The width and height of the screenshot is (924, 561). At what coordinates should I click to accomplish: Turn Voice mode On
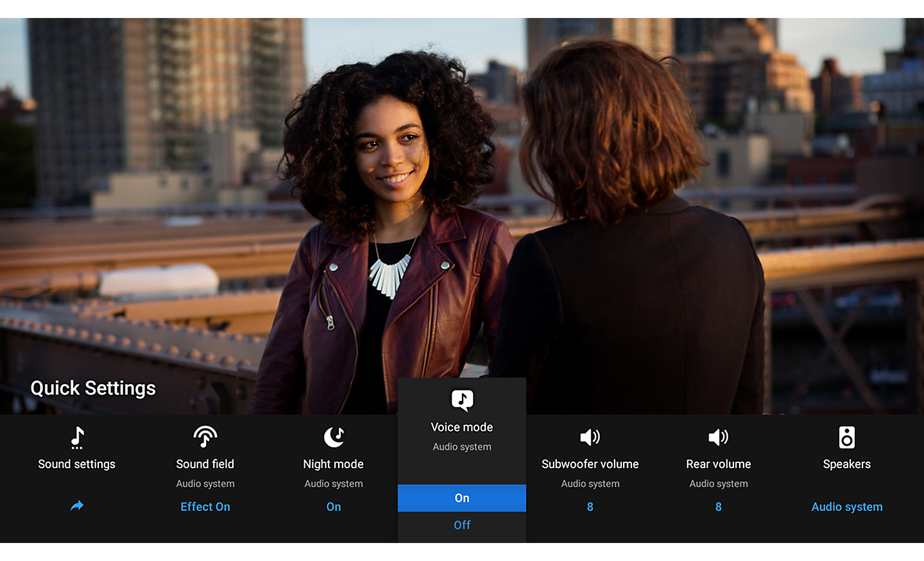(462, 498)
